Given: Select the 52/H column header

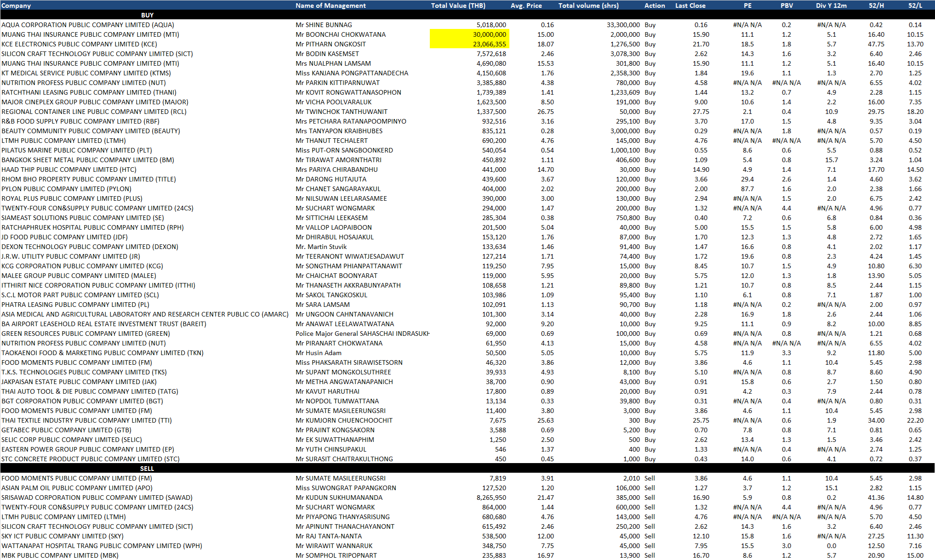Looking at the screenshot, I should [876, 6].
